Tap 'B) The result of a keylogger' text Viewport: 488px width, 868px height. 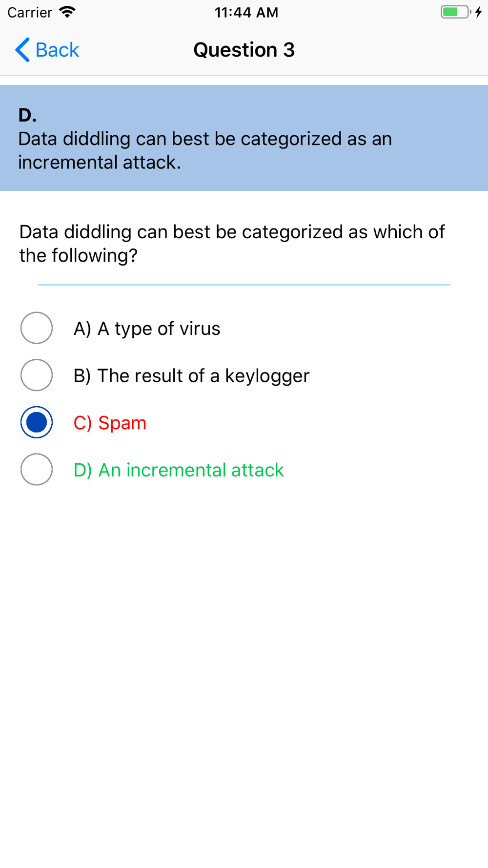(x=191, y=376)
